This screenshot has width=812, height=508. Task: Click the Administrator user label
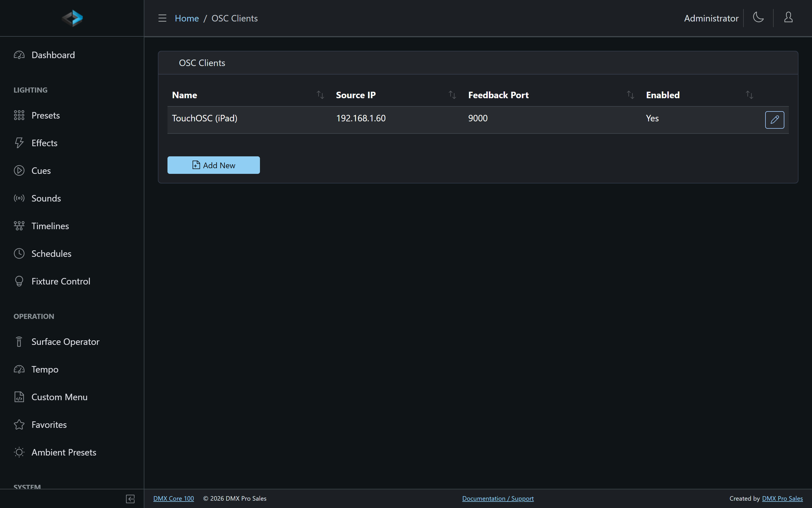click(x=711, y=18)
